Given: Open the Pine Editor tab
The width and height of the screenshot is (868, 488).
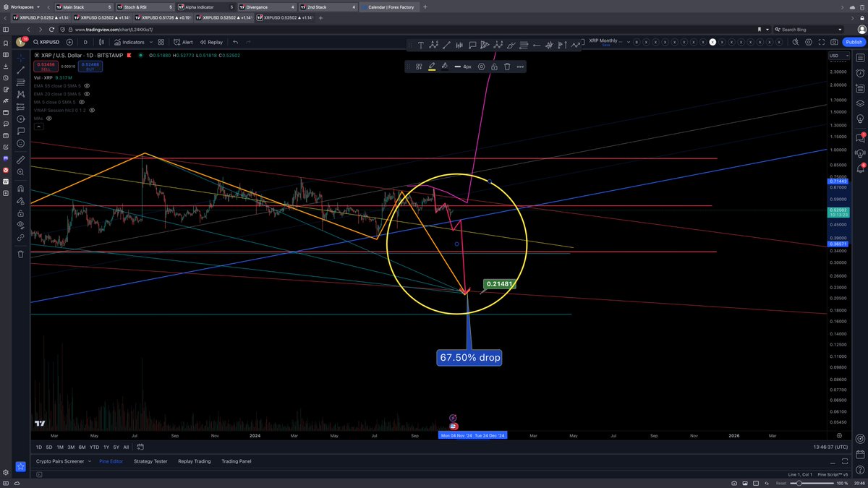Looking at the screenshot, I should point(111,461).
